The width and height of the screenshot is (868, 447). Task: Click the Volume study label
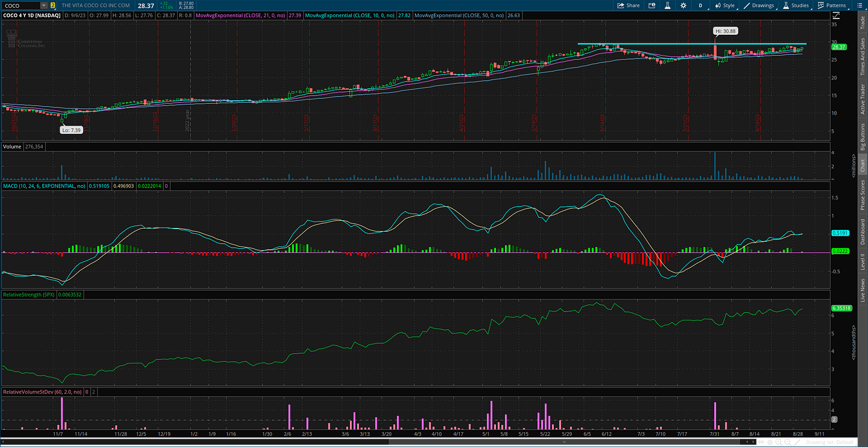tap(12, 146)
